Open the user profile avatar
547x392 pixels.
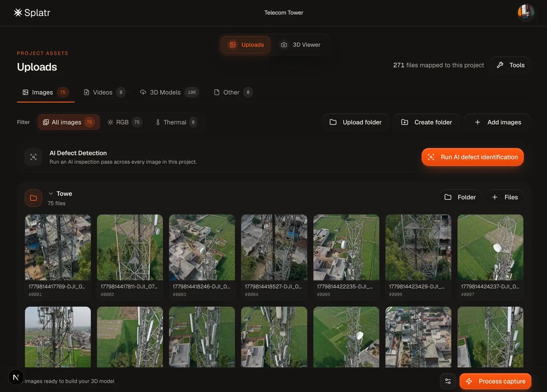point(526,13)
